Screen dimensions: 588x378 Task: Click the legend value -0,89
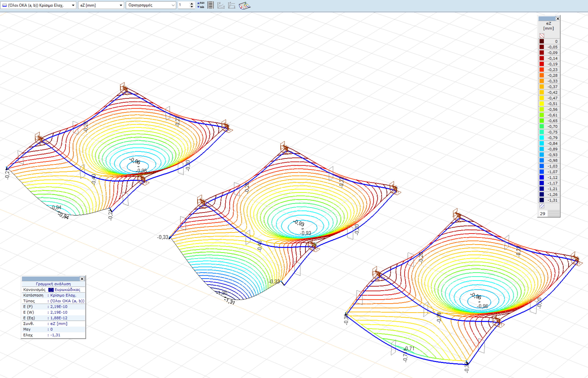click(552, 149)
